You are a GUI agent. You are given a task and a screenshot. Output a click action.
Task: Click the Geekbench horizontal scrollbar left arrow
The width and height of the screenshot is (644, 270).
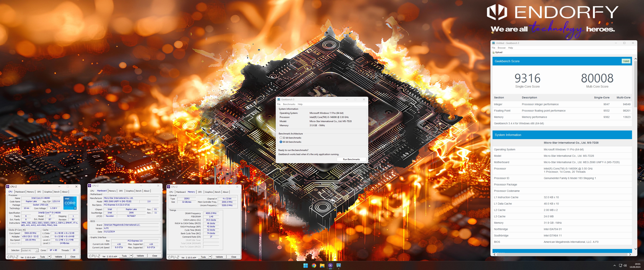(x=494, y=254)
